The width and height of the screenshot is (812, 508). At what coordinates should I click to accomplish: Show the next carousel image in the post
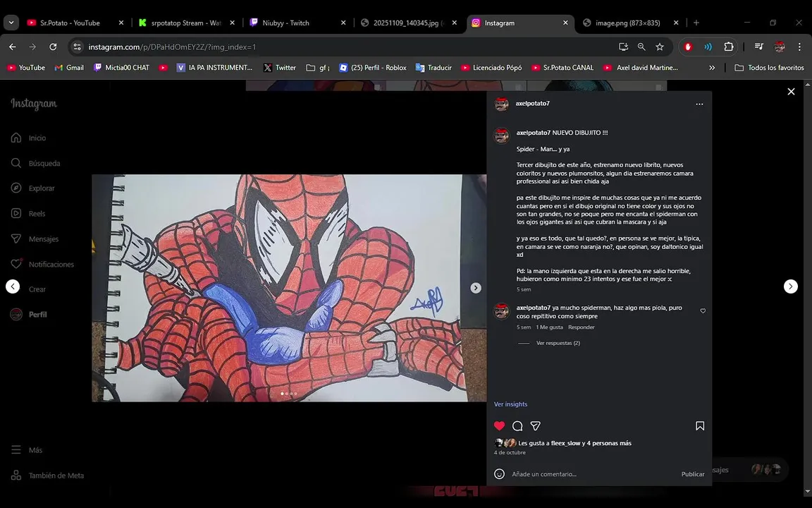pos(475,288)
